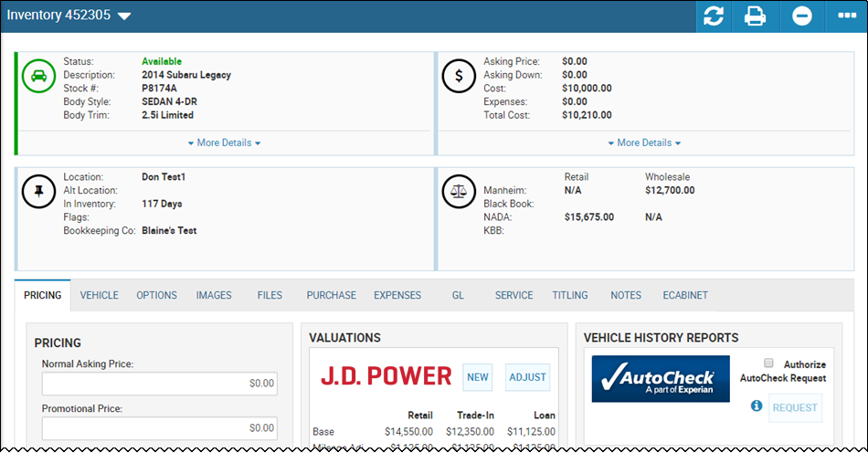Click the balance scale valuation icon

(x=459, y=192)
